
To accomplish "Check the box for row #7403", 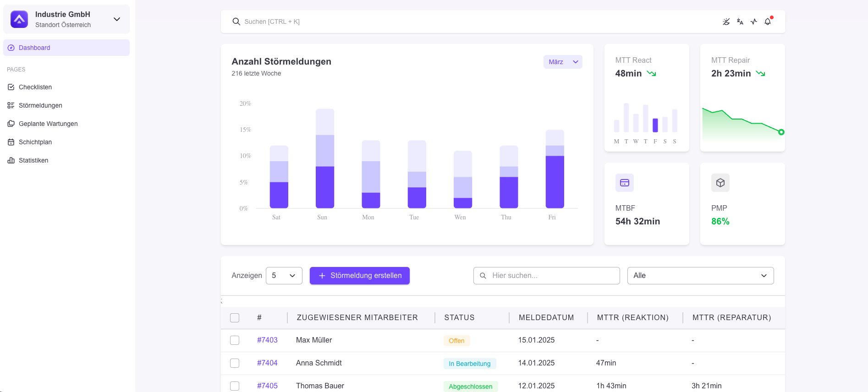I will coord(235,340).
